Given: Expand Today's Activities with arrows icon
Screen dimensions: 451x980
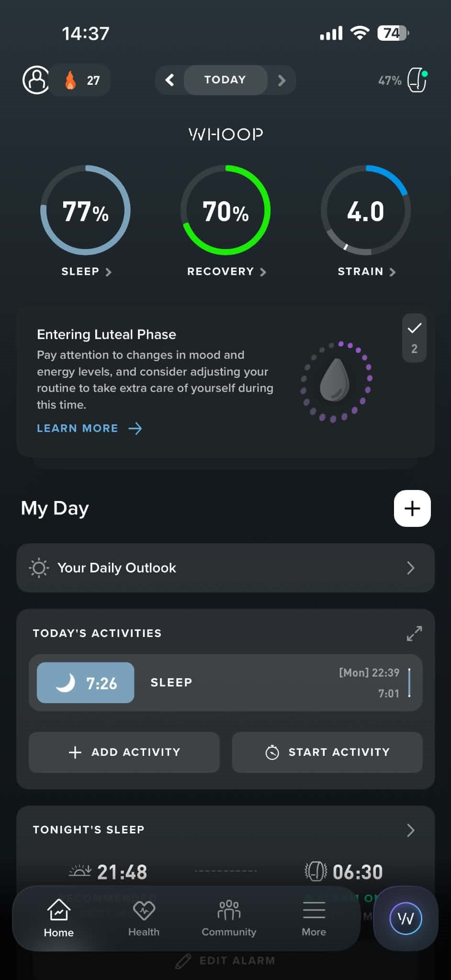Looking at the screenshot, I should click(x=414, y=633).
